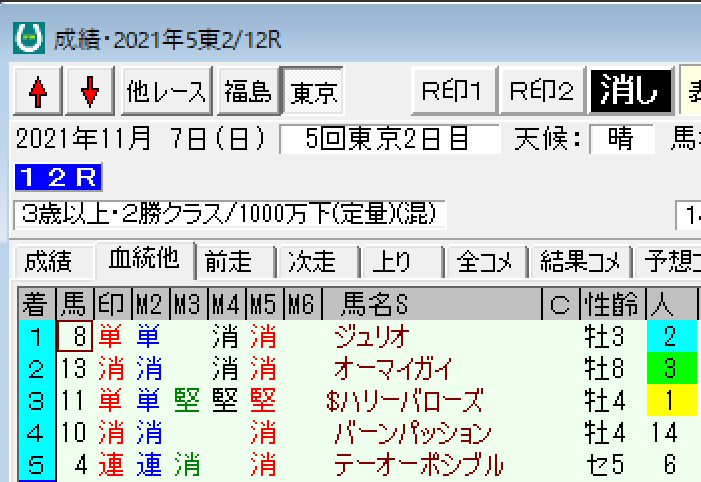
Task: Click the R印2 button
Action: point(542,91)
